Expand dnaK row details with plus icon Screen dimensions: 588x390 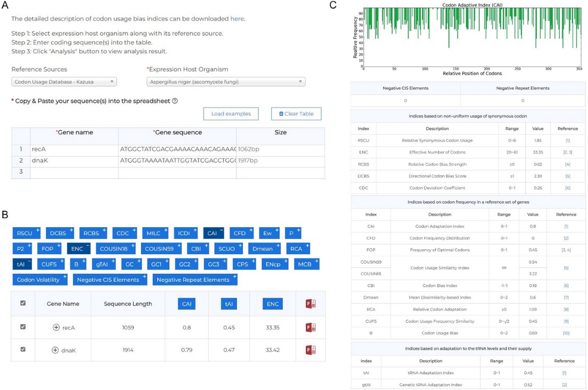55,350
